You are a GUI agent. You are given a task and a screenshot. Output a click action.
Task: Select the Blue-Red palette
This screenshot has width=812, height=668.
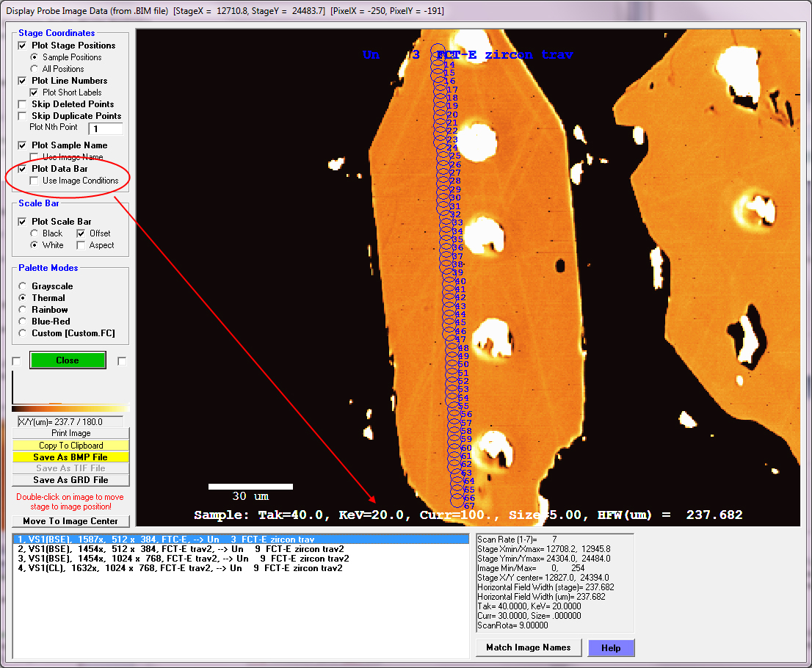coord(22,322)
